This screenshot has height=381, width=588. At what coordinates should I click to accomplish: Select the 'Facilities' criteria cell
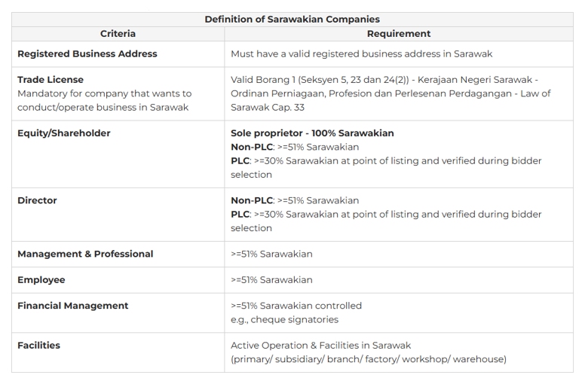pos(39,346)
